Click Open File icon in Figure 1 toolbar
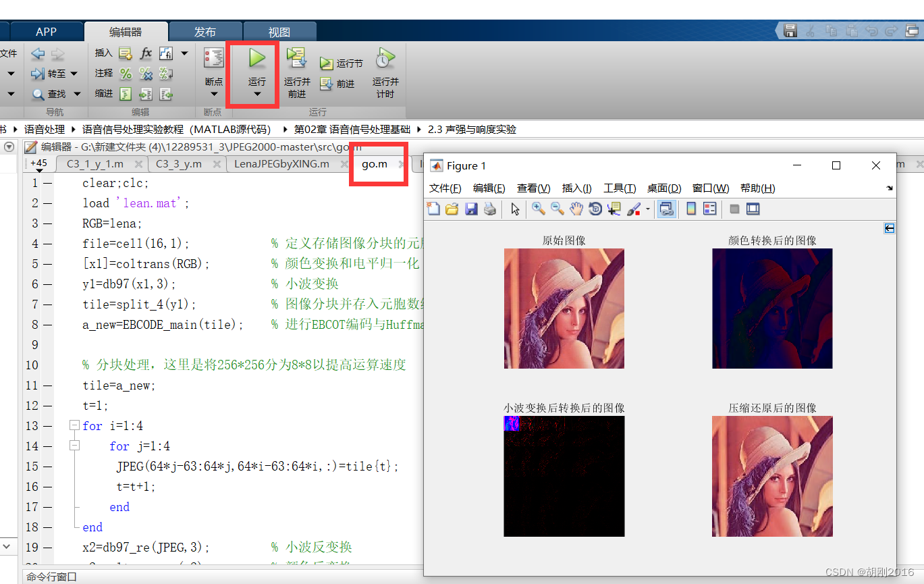 452,209
